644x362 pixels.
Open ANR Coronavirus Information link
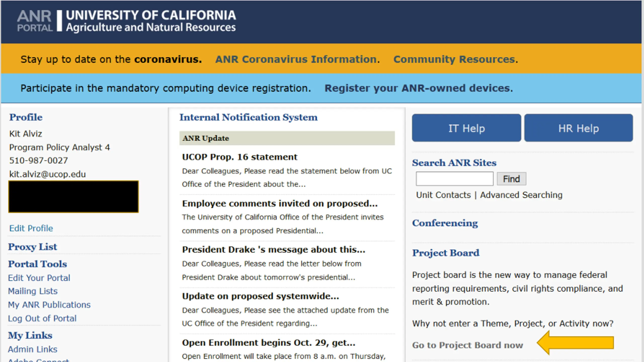pos(298,59)
